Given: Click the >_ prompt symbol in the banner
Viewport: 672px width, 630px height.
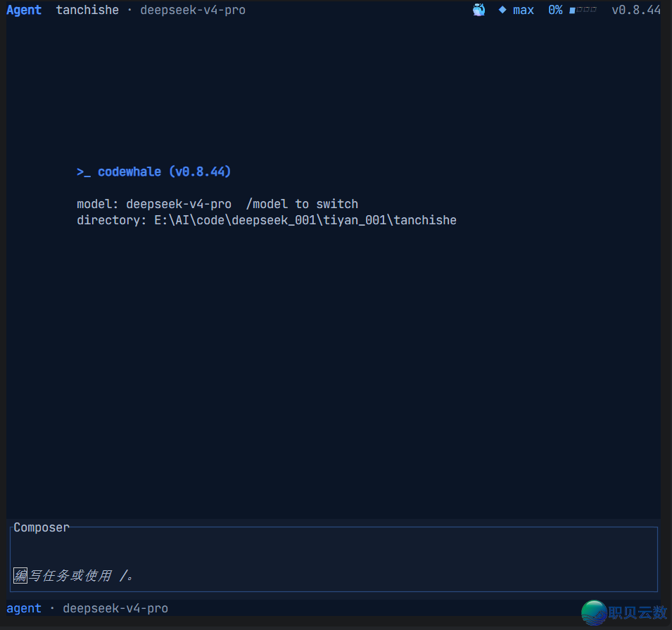Looking at the screenshot, I should [x=84, y=172].
